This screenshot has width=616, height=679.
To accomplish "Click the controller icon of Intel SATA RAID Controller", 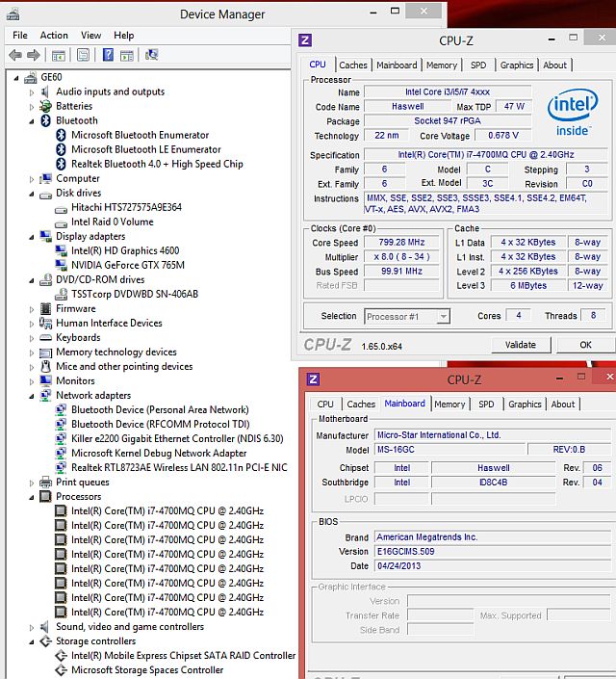I will point(61,656).
